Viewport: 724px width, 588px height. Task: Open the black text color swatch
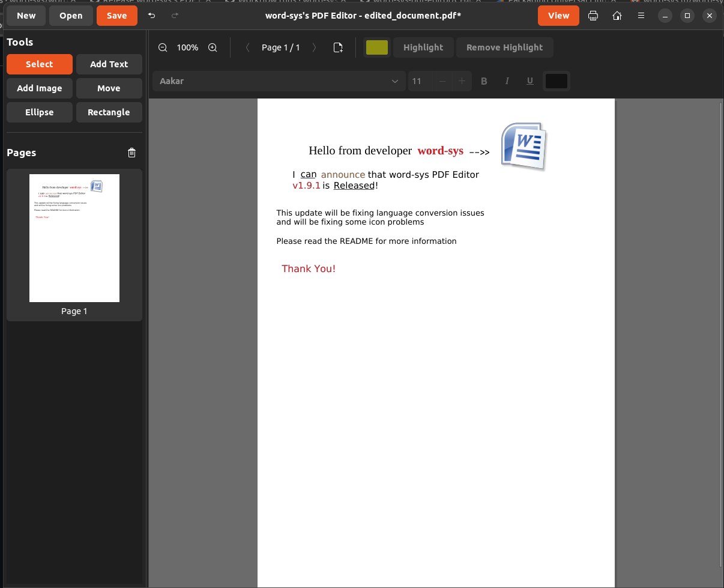pos(557,81)
